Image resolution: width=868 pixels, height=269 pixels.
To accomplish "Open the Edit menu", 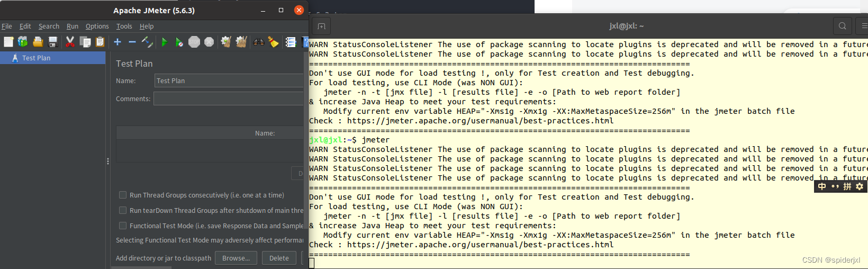I will pos(25,26).
